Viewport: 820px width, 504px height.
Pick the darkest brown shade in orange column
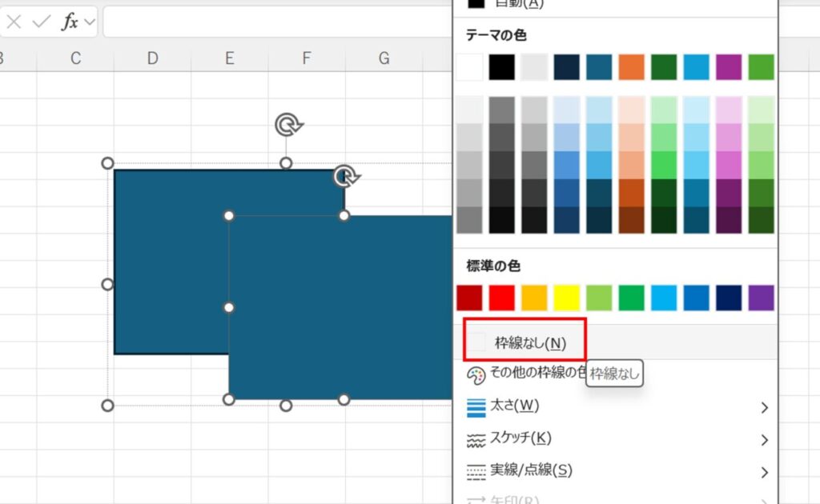click(632, 220)
